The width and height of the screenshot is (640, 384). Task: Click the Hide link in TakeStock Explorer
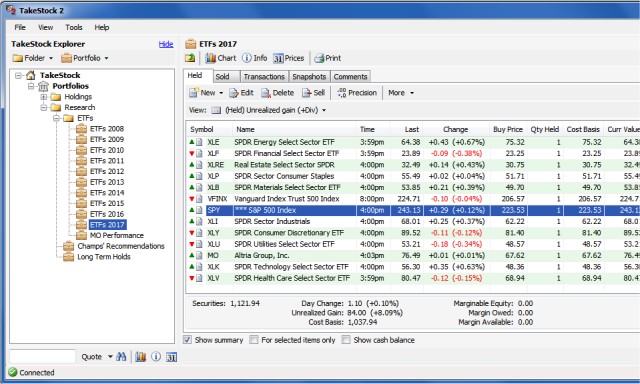166,44
